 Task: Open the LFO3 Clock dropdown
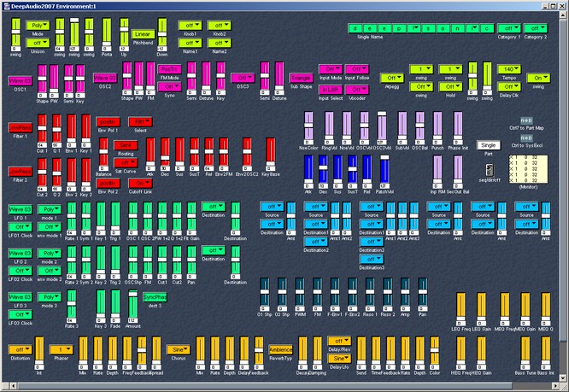tap(20, 314)
